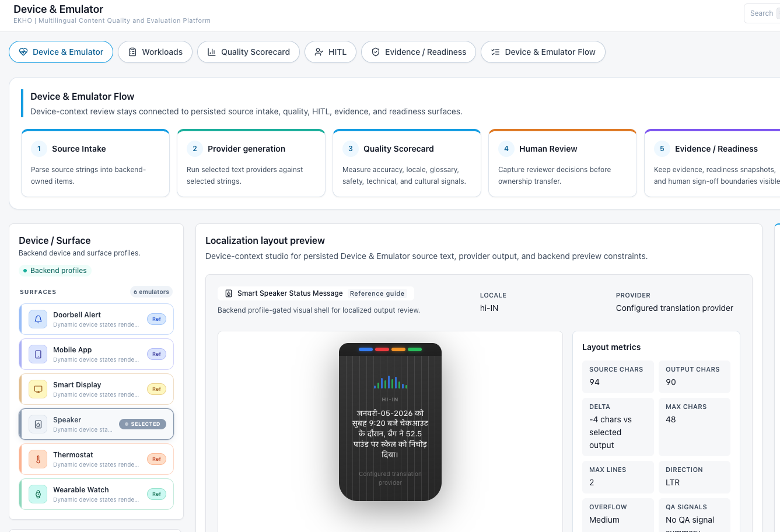This screenshot has height=532, width=780.
Task: Open the Workloads tab
Action: [x=155, y=52]
